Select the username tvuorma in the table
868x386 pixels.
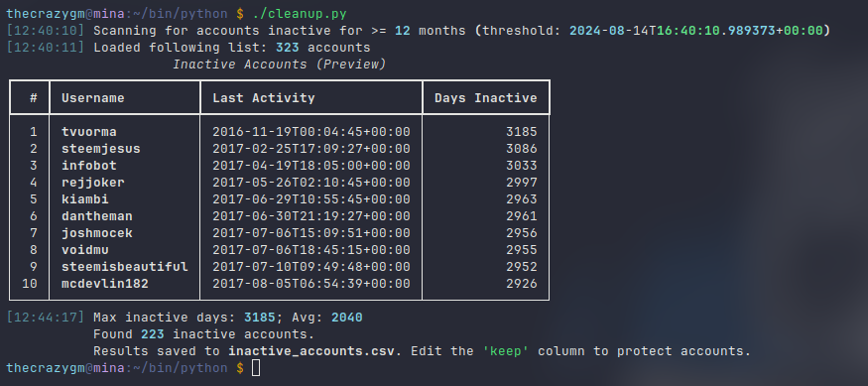tap(89, 132)
